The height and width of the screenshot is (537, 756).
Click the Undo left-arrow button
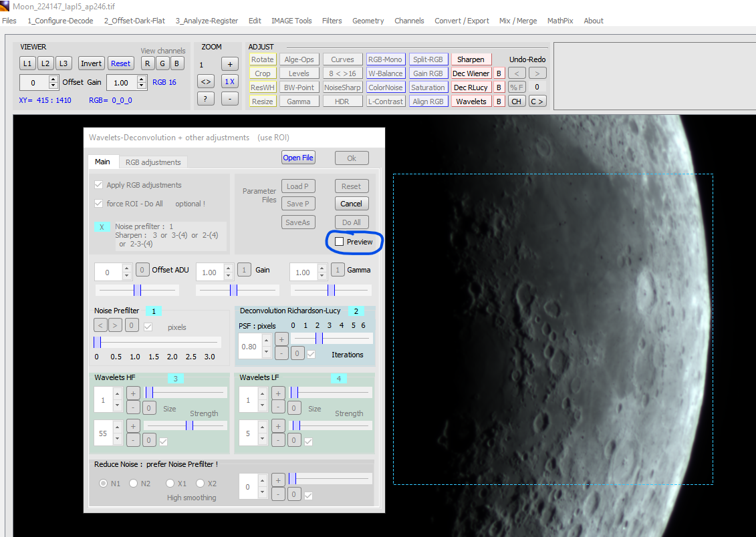(x=517, y=73)
